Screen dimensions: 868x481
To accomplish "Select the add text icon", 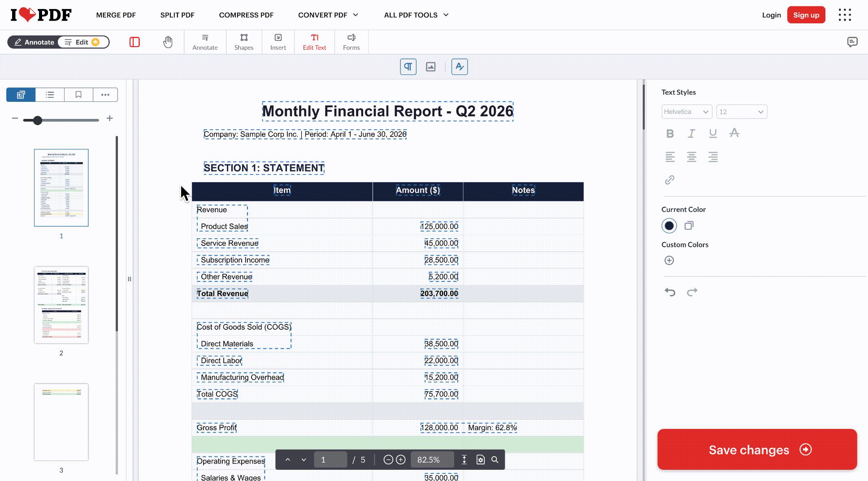I will click(460, 67).
